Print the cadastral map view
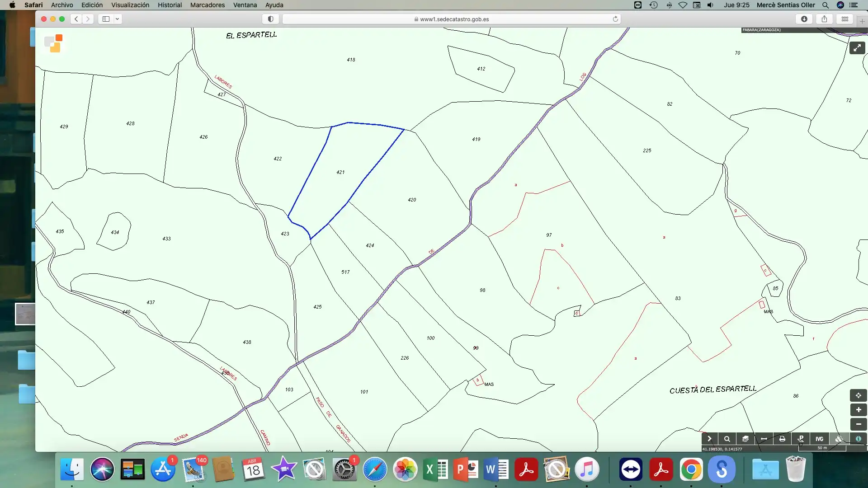The height and width of the screenshot is (488, 868). (782, 439)
